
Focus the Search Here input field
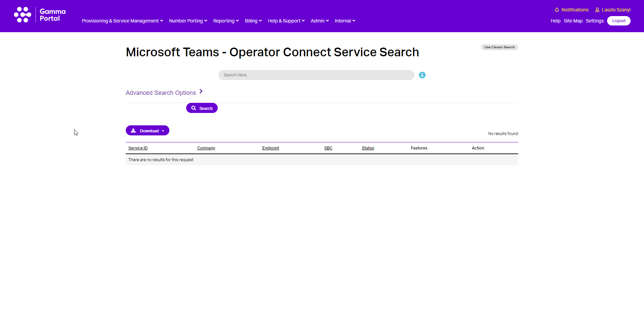[316, 75]
